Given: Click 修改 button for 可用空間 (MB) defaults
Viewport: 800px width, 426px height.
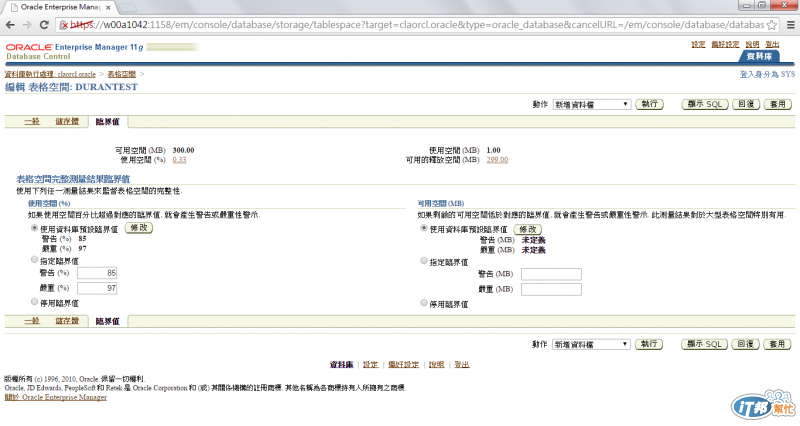Looking at the screenshot, I should click(x=528, y=229).
